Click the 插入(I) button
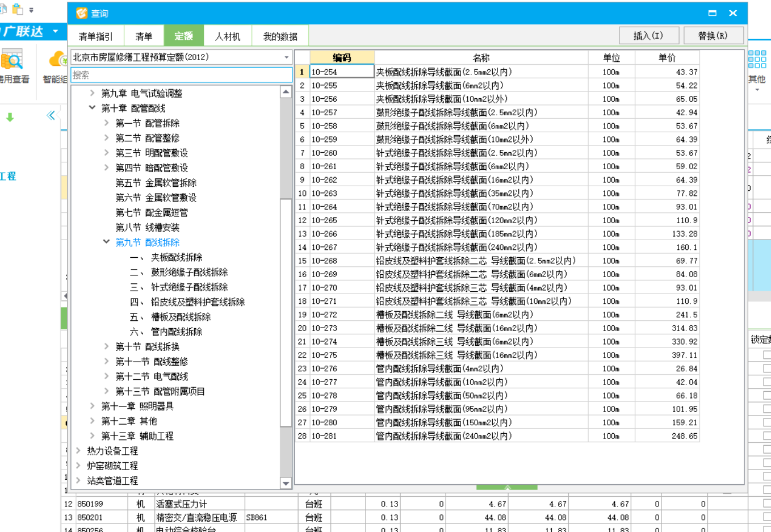Image resolution: width=771 pixels, height=532 pixels. coord(648,36)
